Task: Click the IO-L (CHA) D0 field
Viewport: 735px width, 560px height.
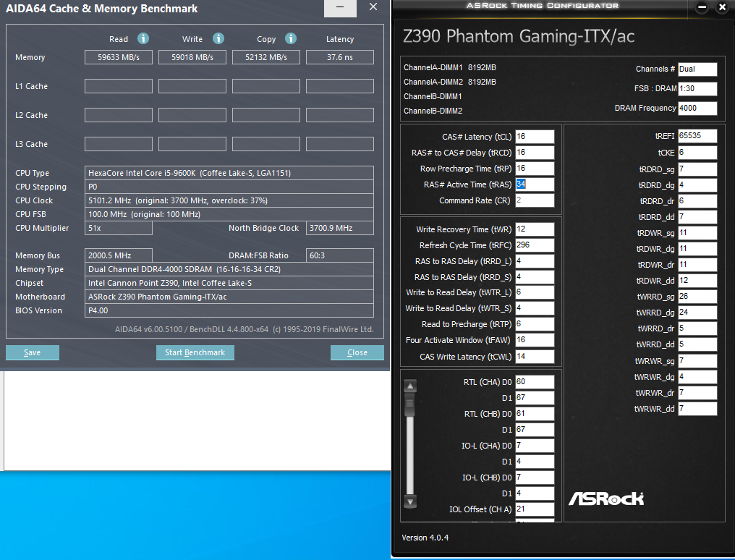Action: click(535, 446)
